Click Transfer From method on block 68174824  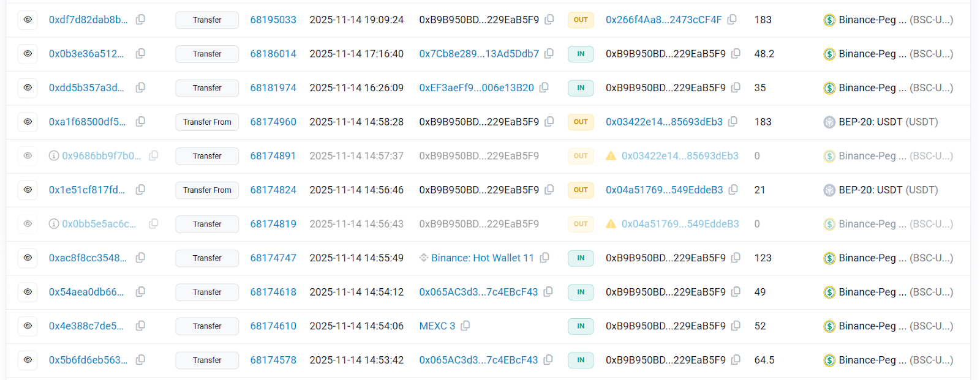pyautogui.click(x=207, y=190)
